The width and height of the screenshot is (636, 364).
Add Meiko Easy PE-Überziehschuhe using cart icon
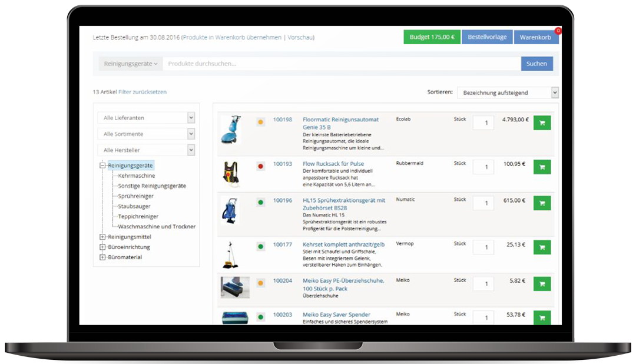coord(542,284)
